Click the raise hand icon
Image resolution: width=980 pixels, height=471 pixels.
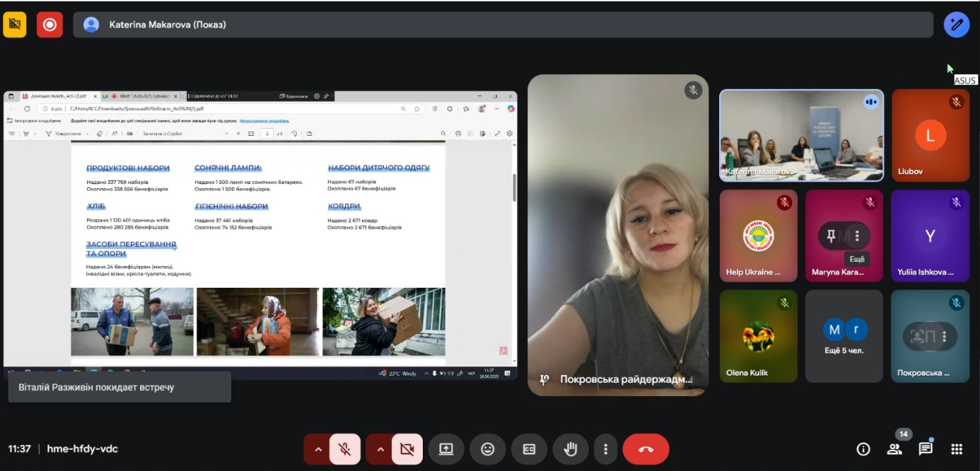(x=571, y=449)
